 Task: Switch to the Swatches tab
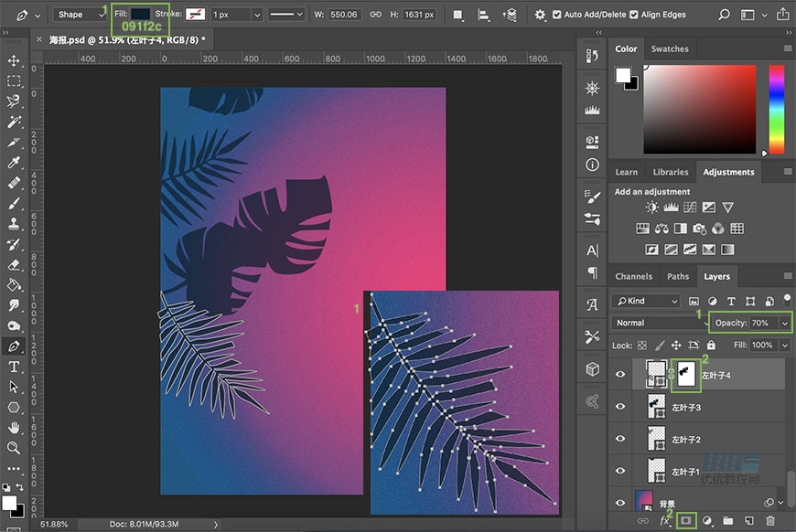670,49
